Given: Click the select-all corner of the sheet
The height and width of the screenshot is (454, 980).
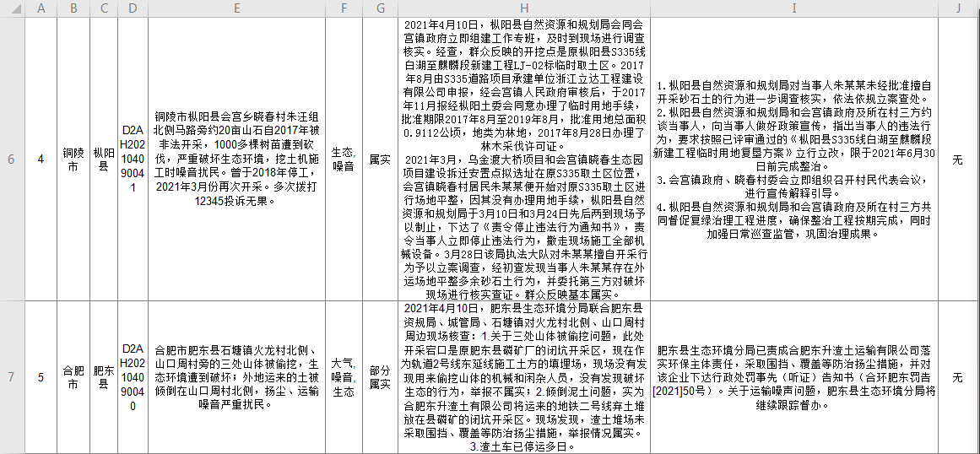Looking at the screenshot, I should 11,8.
